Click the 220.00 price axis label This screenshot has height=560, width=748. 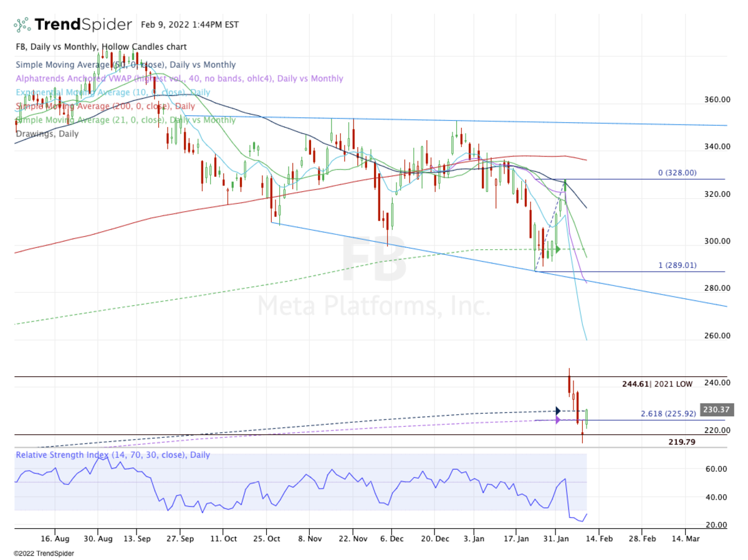point(717,430)
